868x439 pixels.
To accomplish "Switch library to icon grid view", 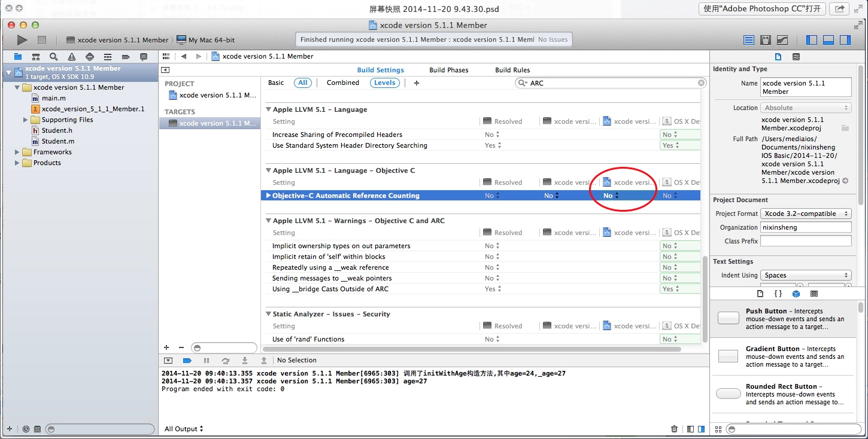I will point(718,429).
